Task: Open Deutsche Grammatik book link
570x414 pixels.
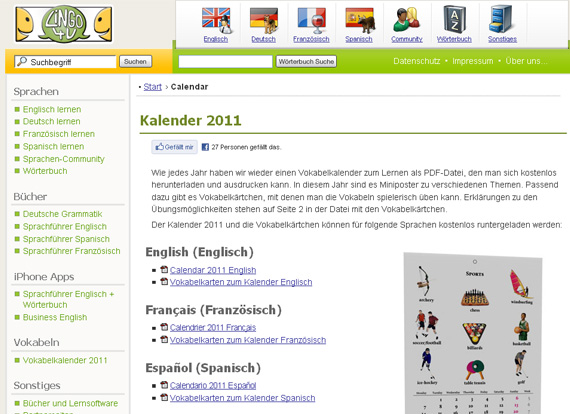Action: pos(63,214)
